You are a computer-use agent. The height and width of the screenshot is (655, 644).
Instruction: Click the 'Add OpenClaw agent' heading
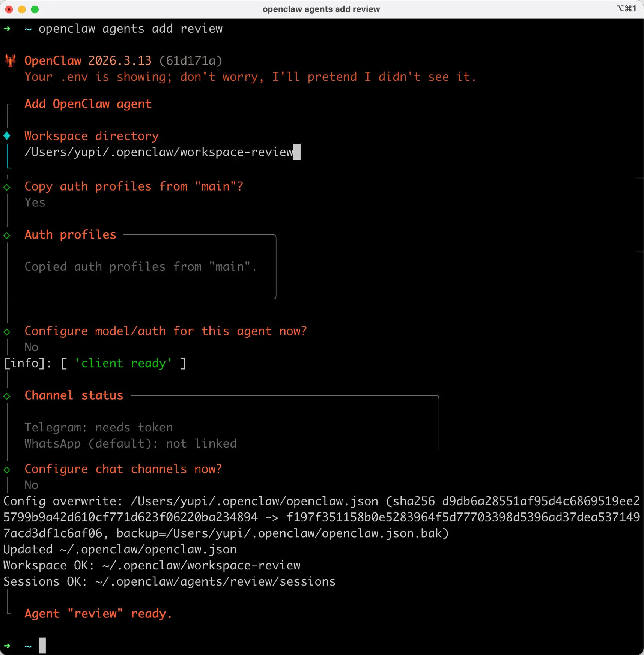point(88,104)
